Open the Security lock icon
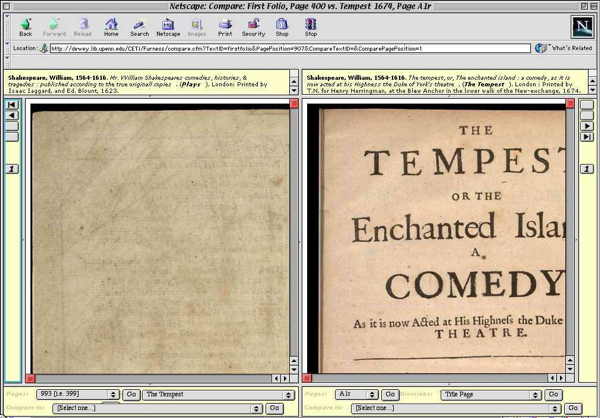The image size is (600, 418). 253,27
